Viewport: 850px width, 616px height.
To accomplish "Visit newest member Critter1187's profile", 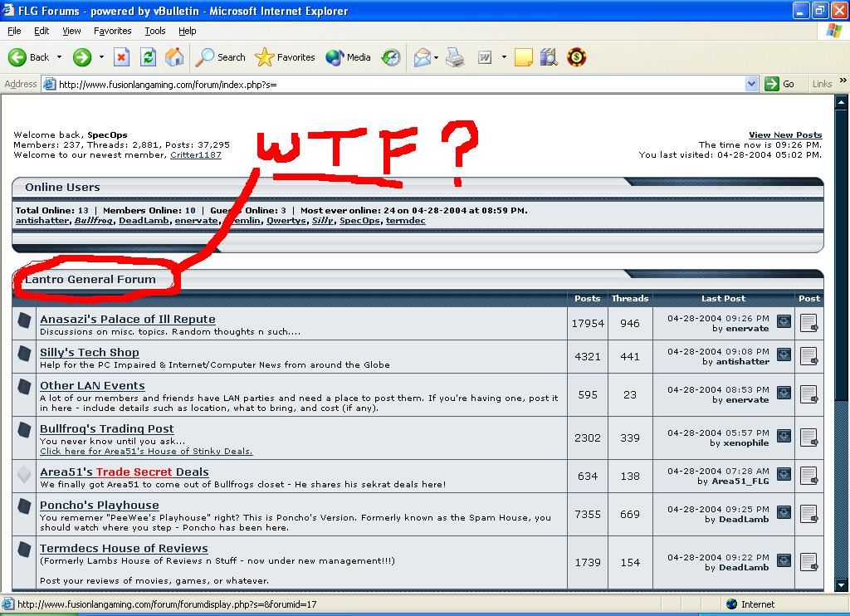I will coord(195,154).
